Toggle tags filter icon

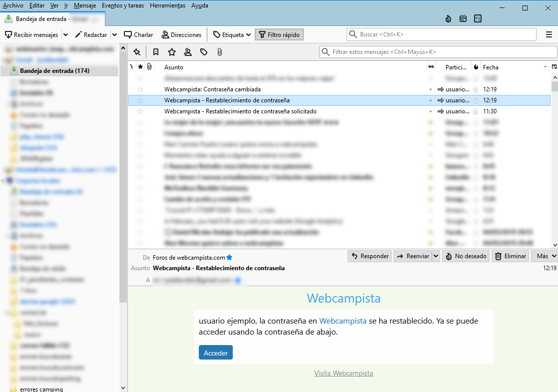[x=204, y=52]
